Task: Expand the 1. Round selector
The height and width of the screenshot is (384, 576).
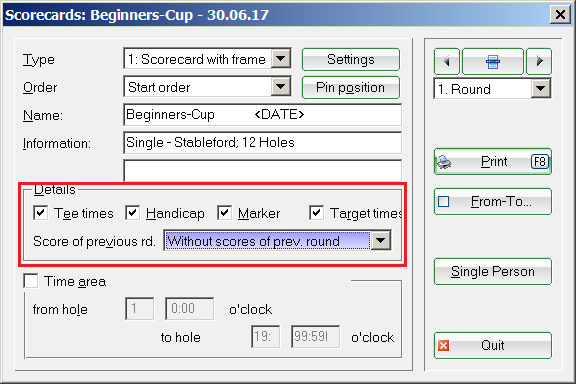Action: pyautogui.click(x=540, y=89)
